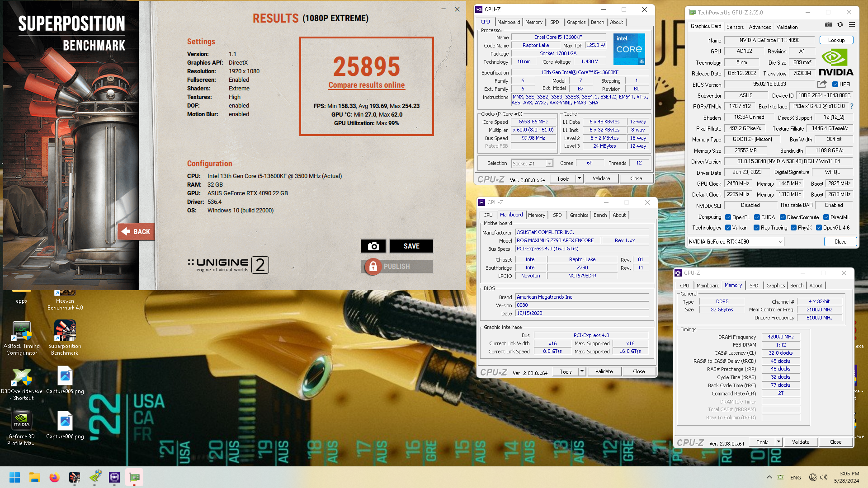The height and width of the screenshot is (488, 868).
Task: Click the GPU Name field NVIDIA GeForce RTX 4090
Action: click(x=769, y=40)
